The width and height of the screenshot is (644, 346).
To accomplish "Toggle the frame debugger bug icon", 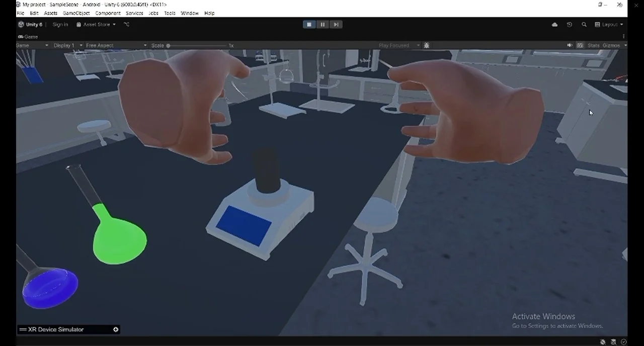I will [x=427, y=45].
